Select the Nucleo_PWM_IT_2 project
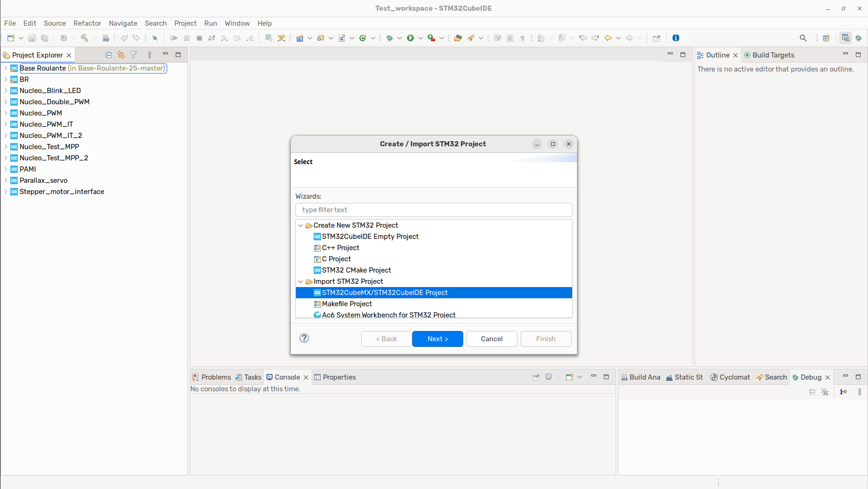868x489 pixels. pos(50,136)
